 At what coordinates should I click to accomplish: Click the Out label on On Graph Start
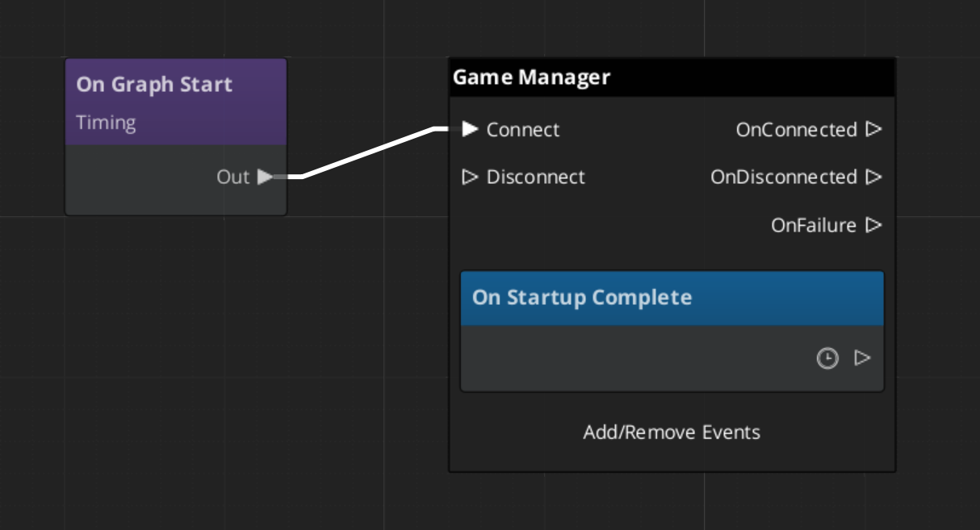[232, 177]
